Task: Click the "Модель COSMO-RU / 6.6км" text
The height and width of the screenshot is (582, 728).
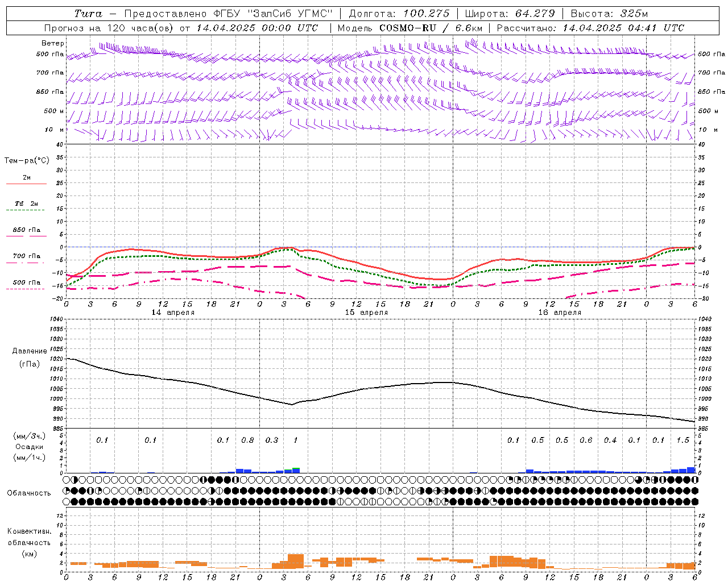Action: pos(410,28)
